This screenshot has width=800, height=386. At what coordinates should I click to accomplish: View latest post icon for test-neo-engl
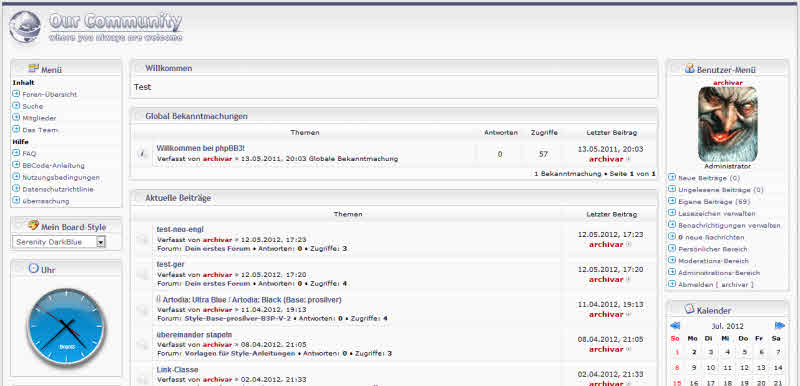click(x=628, y=245)
